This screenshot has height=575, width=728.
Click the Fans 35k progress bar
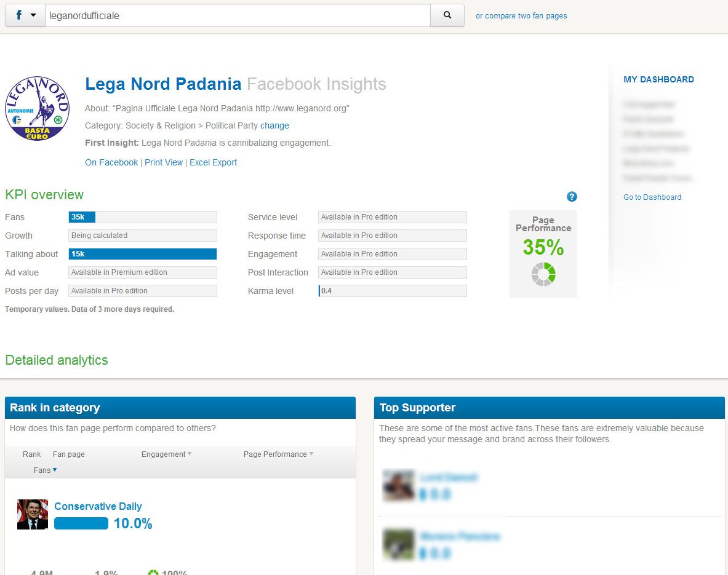point(143,216)
